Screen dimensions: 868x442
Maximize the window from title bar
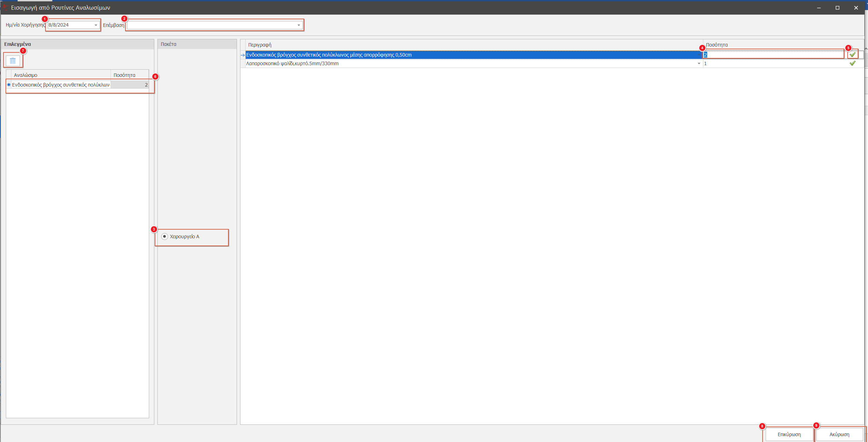837,8
